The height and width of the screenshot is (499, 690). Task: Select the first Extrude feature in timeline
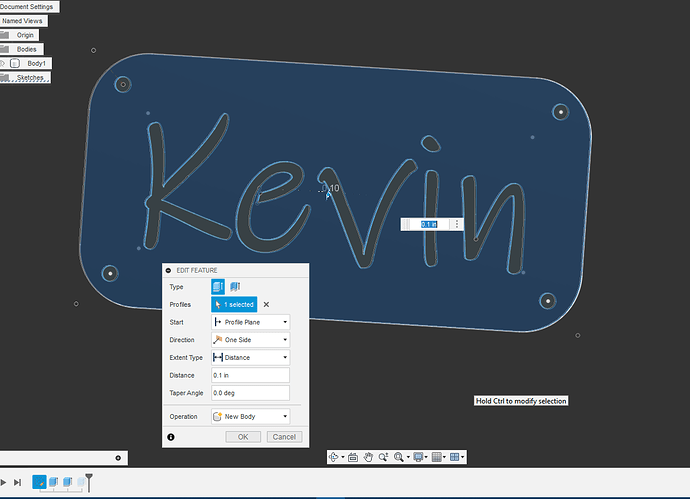click(x=53, y=482)
